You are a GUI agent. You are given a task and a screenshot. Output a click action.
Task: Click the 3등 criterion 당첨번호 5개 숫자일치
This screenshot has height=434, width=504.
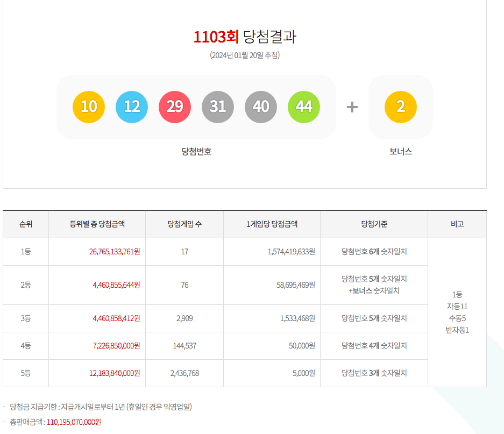tap(374, 318)
